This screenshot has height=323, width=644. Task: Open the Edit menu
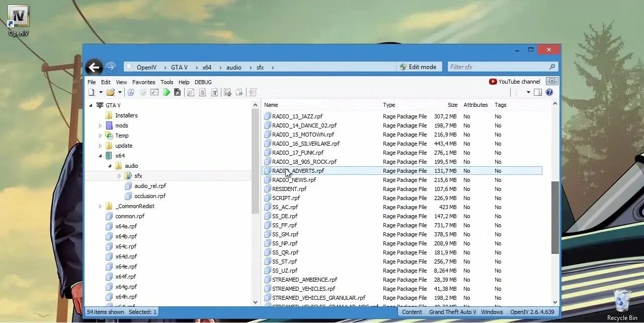click(106, 82)
